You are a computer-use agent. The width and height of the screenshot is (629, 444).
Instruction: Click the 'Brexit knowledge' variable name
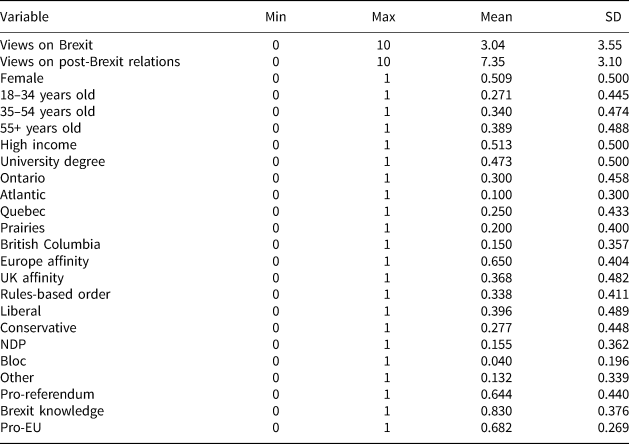(52, 411)
